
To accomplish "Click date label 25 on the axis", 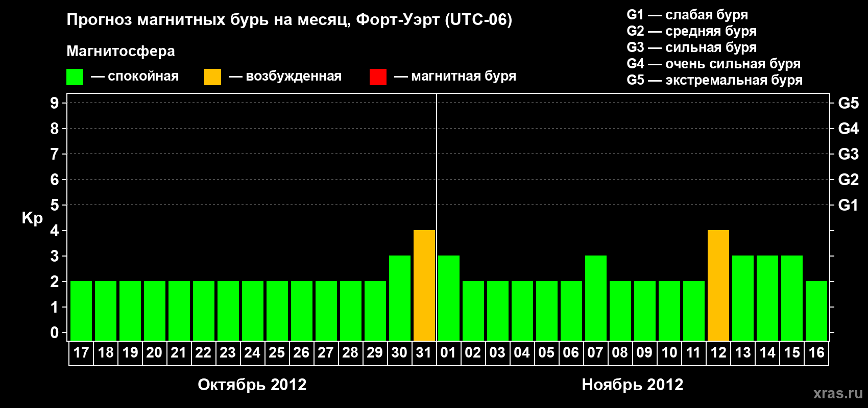I will point(277,352).
